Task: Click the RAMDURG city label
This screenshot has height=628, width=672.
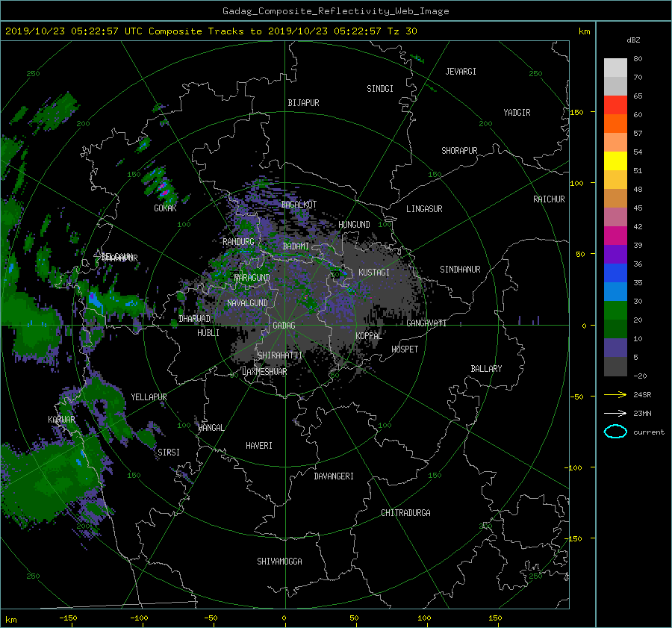Action: pos(238,242)
